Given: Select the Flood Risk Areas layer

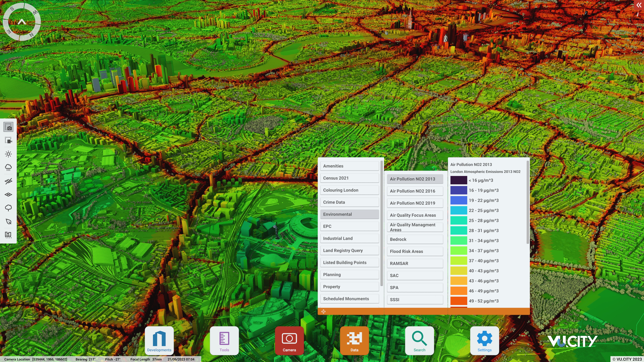Looking at the screenshot, I should point(415,251).
